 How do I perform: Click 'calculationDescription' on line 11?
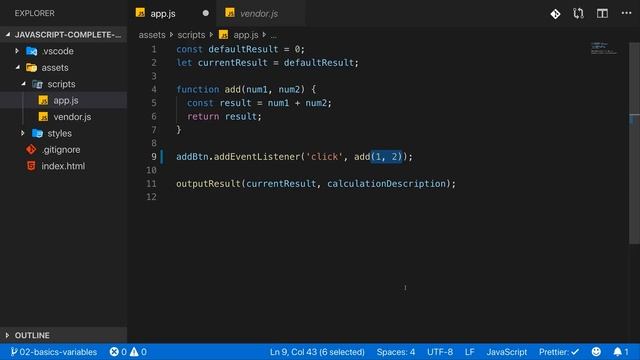click(x=386, y=184)
